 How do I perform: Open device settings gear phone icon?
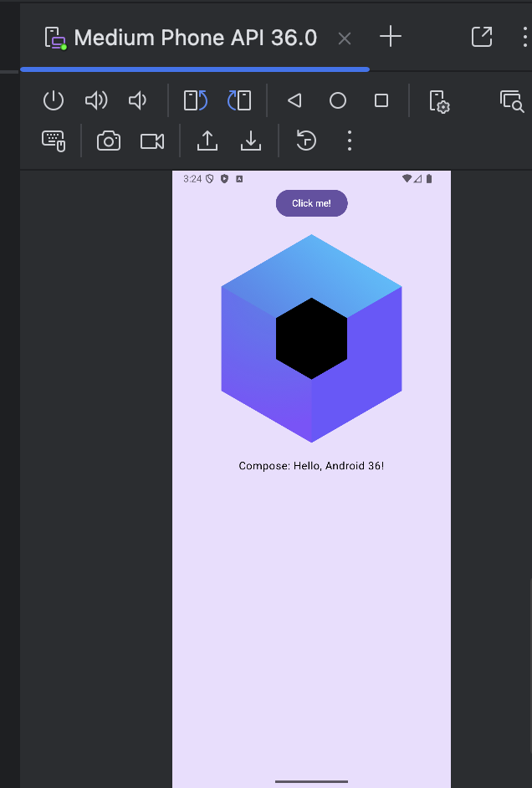pyautogui.click(x=439, y=101)
